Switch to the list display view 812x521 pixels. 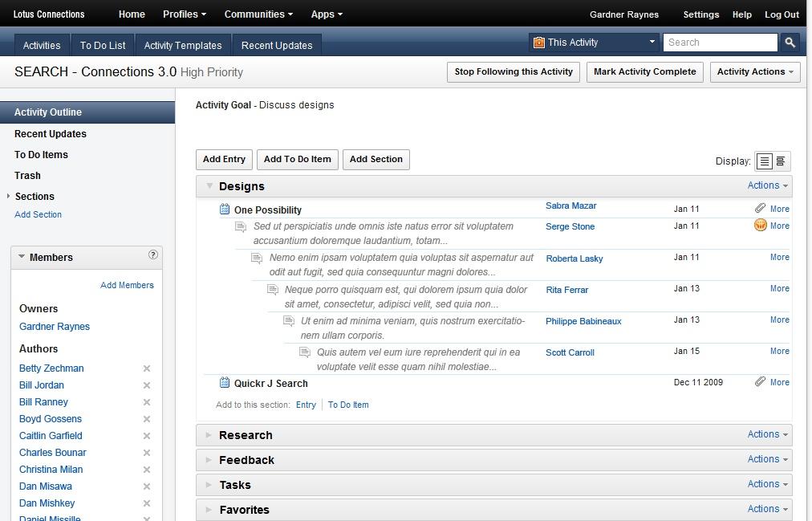pos(765,161)
